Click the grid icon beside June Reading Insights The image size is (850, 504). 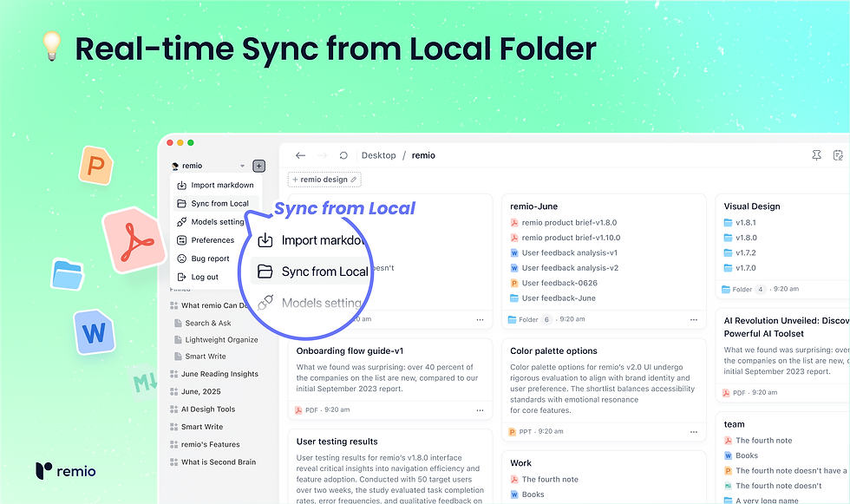[x=174, y=374]
